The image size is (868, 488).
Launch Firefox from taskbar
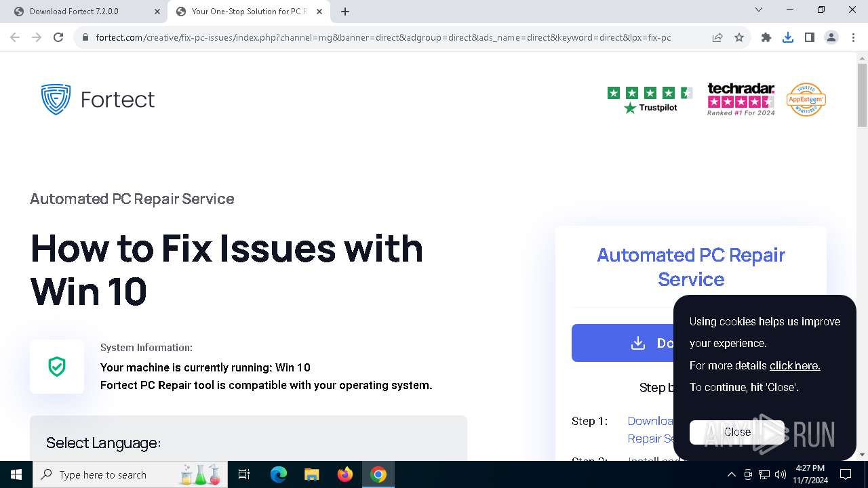coord(345,474)
